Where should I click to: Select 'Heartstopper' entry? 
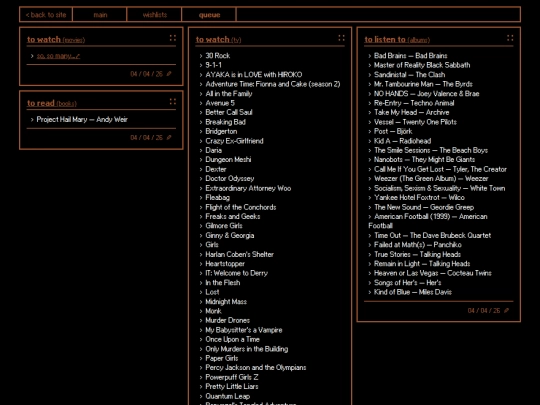pyautogui.click(x=225, y=264)
